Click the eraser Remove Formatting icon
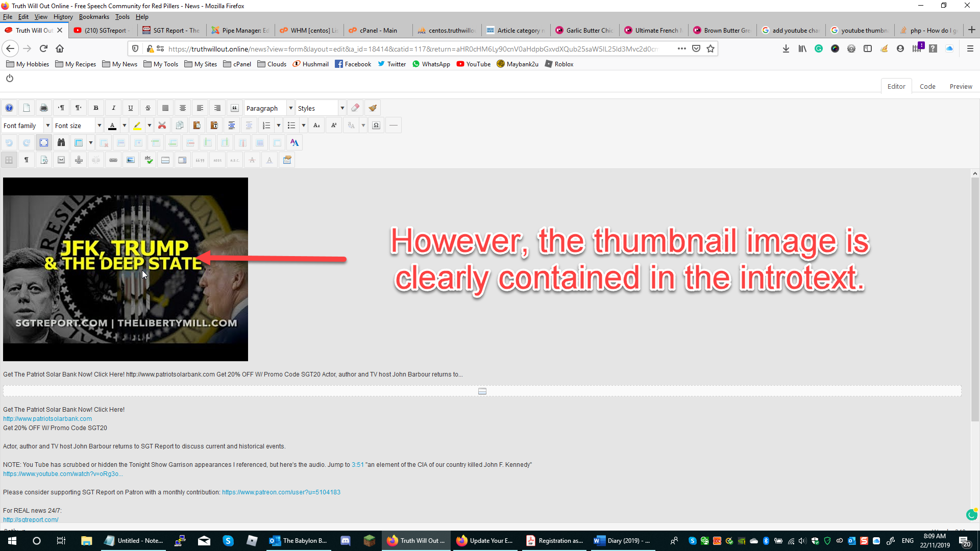 point(355,108)
